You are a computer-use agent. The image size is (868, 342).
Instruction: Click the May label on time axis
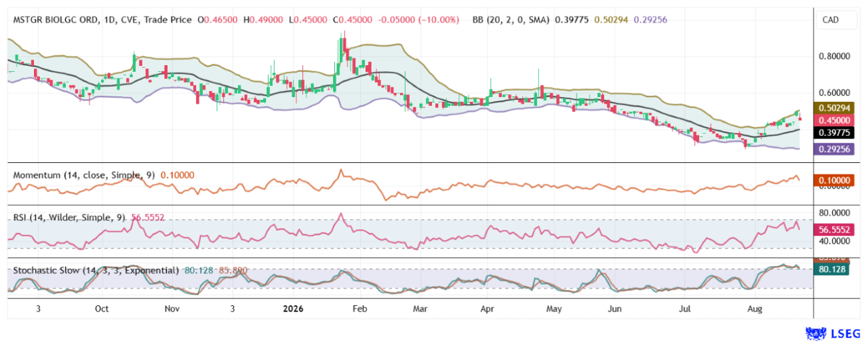555,309
